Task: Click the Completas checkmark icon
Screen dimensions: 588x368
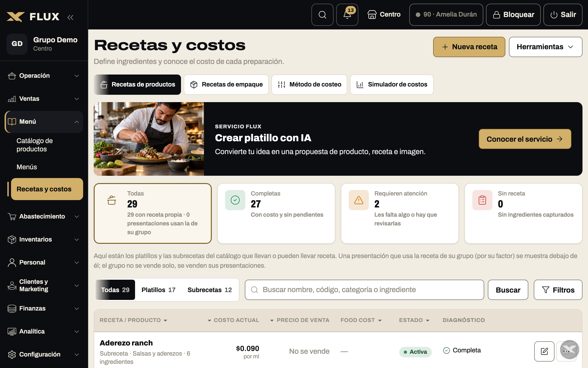Action: [235, 200]
